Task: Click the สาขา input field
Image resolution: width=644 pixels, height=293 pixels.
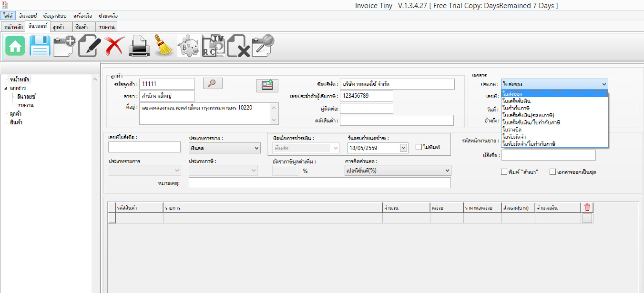Action: pyautogui.click(x=167, y=96)
